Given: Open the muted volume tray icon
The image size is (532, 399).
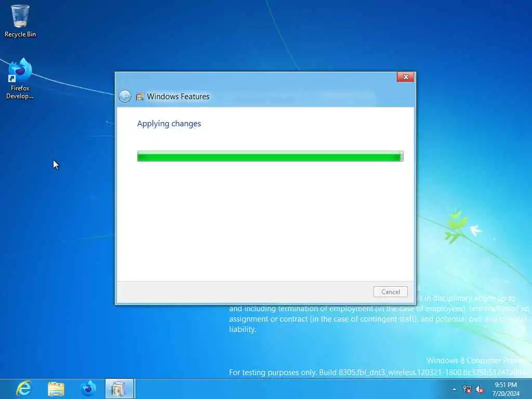Looking at the screenshot, I should coord(480,390).
